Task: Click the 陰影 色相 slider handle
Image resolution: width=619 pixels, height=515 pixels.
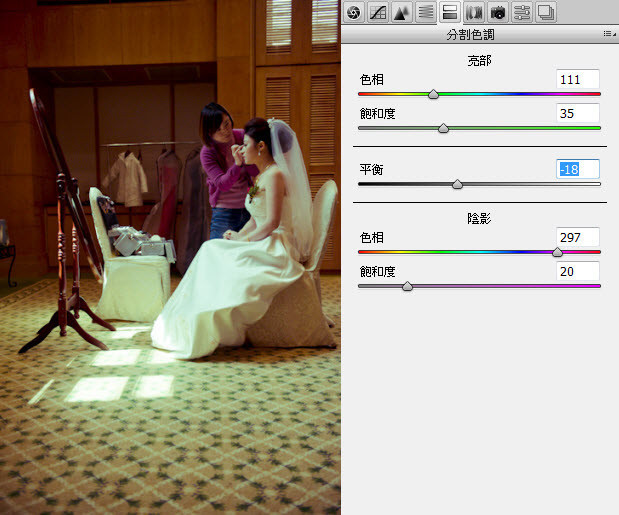Action: 557,252
